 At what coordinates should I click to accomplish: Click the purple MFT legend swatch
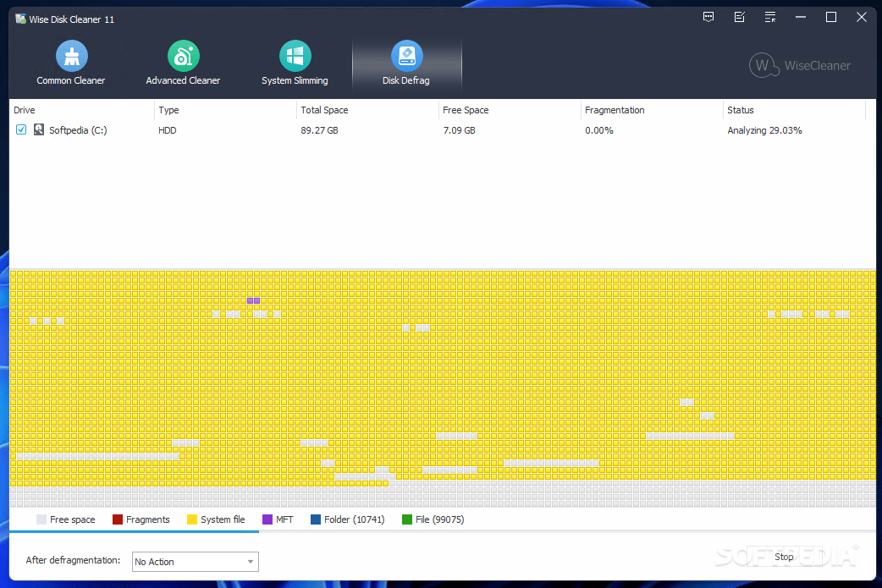click(267, 519)
